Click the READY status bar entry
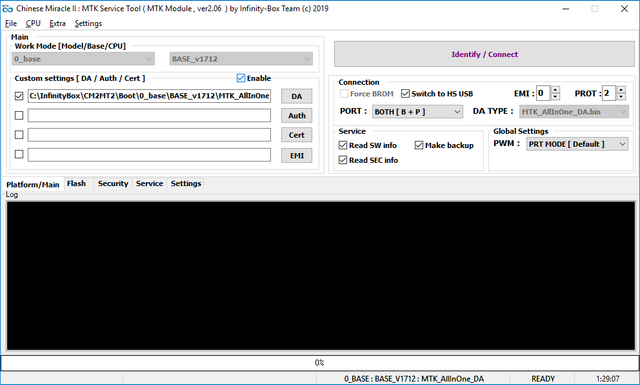The image size is (640, 385). 543,379
